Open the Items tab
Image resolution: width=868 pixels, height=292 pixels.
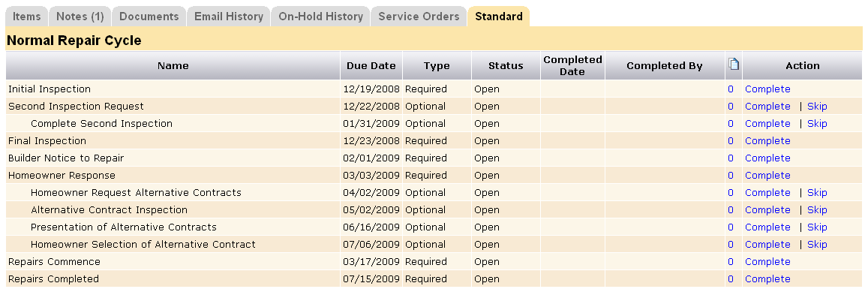(26, 17)
